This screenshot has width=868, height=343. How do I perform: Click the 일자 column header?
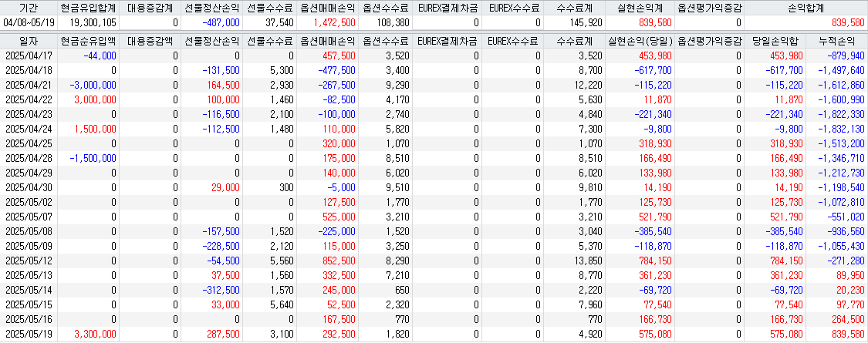29,40
